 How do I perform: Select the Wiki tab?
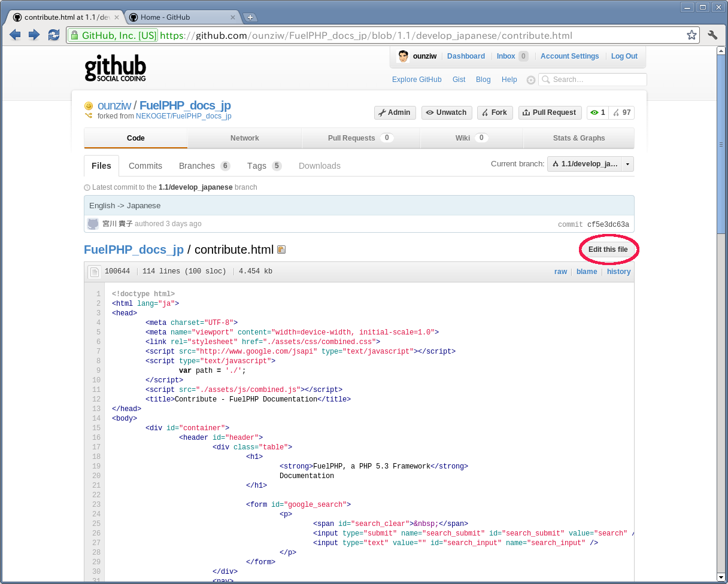pos(472,138)
